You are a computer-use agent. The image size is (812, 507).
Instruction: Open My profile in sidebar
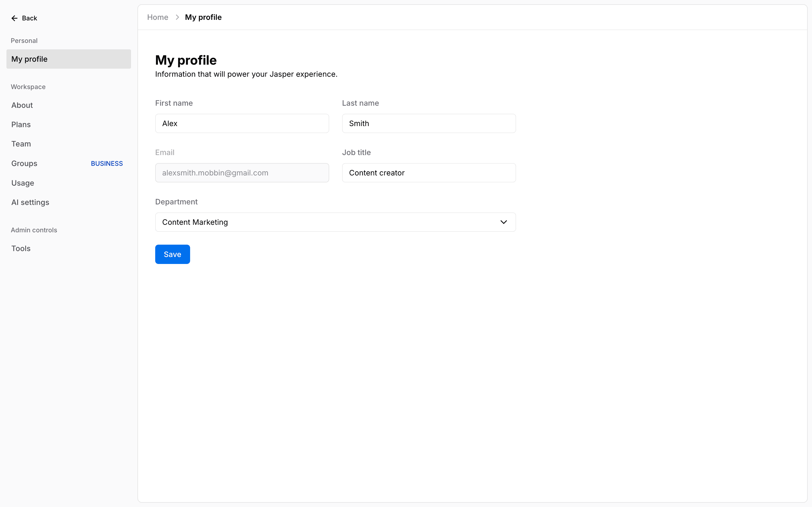pyautogui.click(x=68, y=59)
